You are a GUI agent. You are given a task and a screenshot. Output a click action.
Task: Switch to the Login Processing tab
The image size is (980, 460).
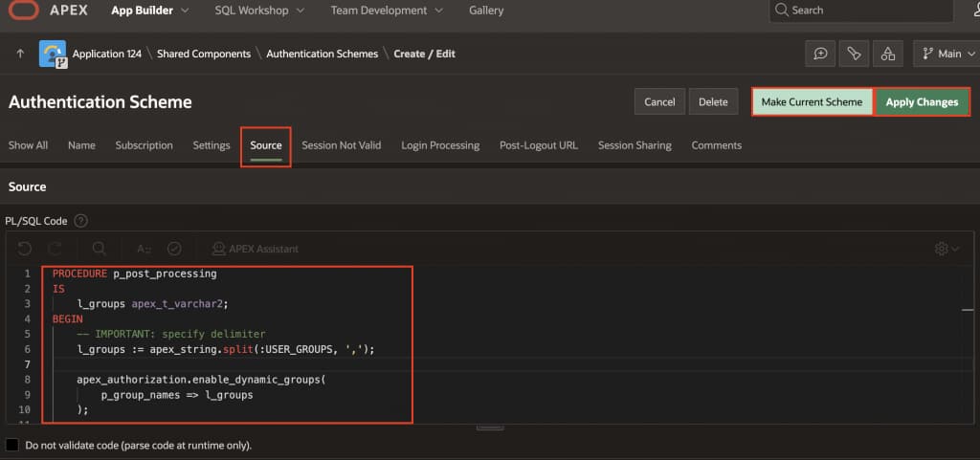pos(440,145)
